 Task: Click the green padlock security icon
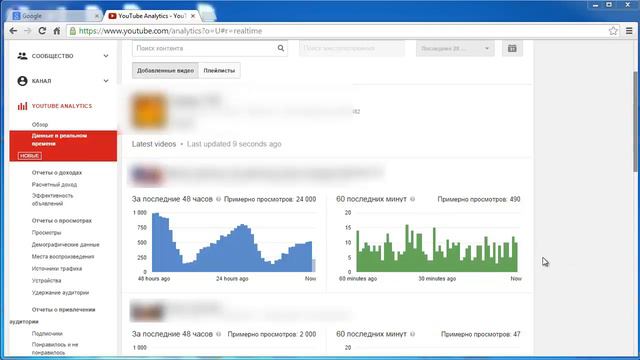[73, 31]
